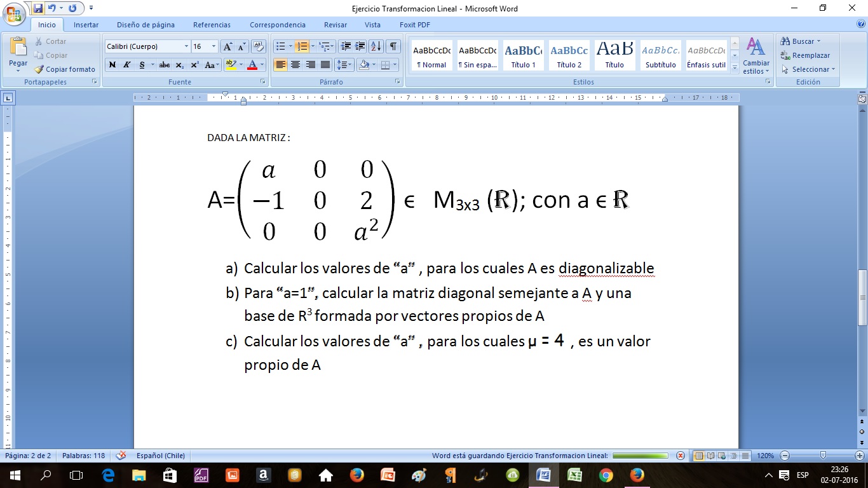
Task: Click the sort A-Z icon
Action: pyautogui.click(x=376, y=46)
